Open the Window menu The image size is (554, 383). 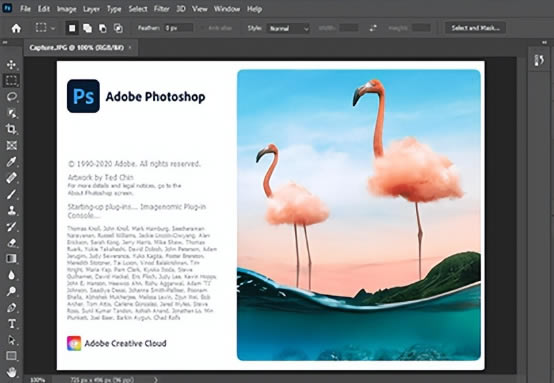point(227,9)
